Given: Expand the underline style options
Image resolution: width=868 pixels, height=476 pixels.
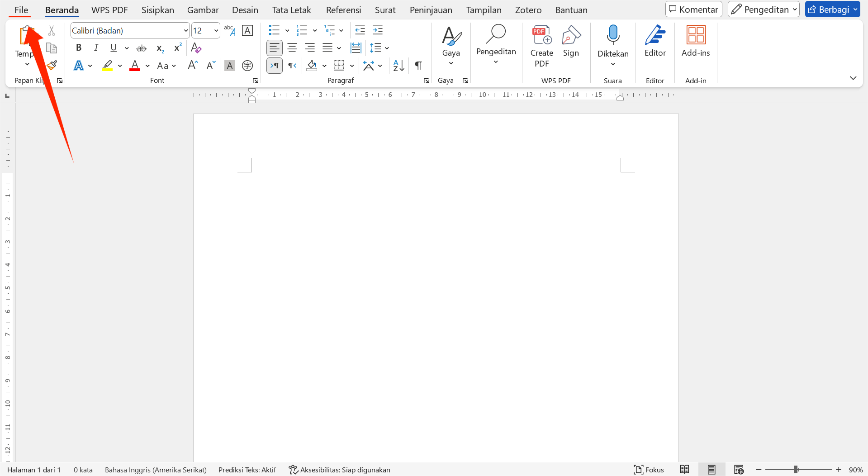Looking at the screenshot, I should pos(126,48).
